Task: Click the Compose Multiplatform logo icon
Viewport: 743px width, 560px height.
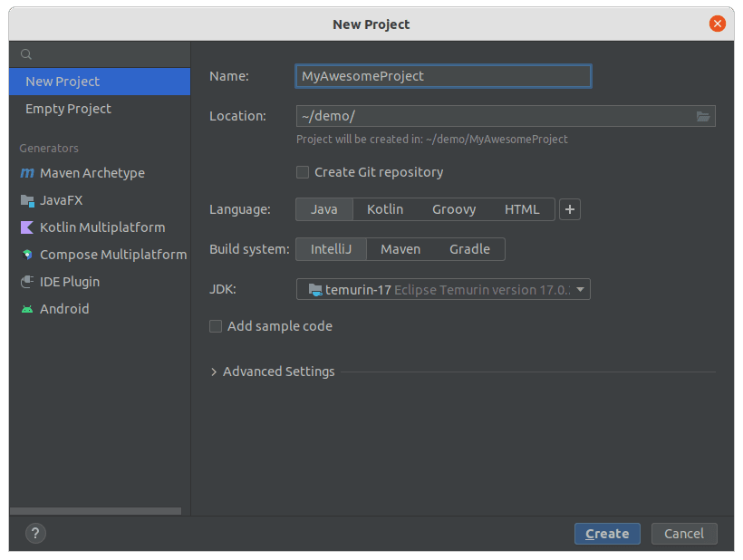Action: click(x=27, y=255)
